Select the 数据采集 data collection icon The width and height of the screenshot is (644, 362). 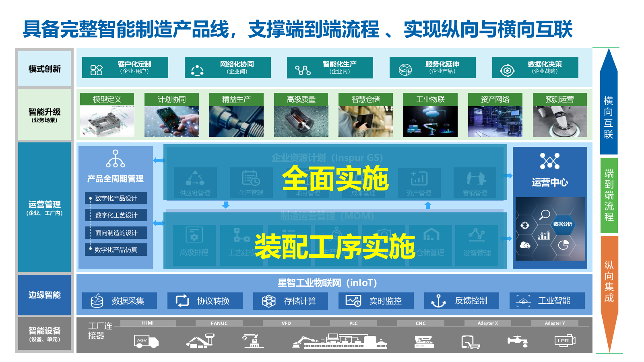(97, 300)
